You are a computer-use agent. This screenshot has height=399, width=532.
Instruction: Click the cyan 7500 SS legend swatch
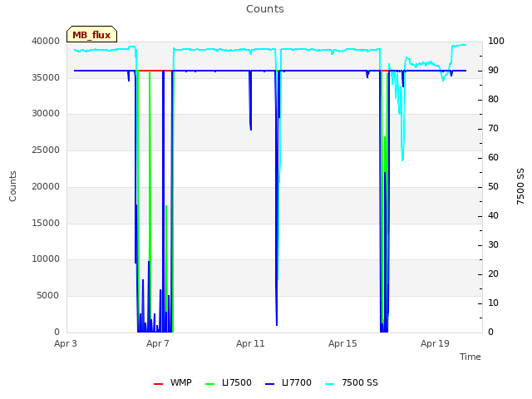[330, 384]
